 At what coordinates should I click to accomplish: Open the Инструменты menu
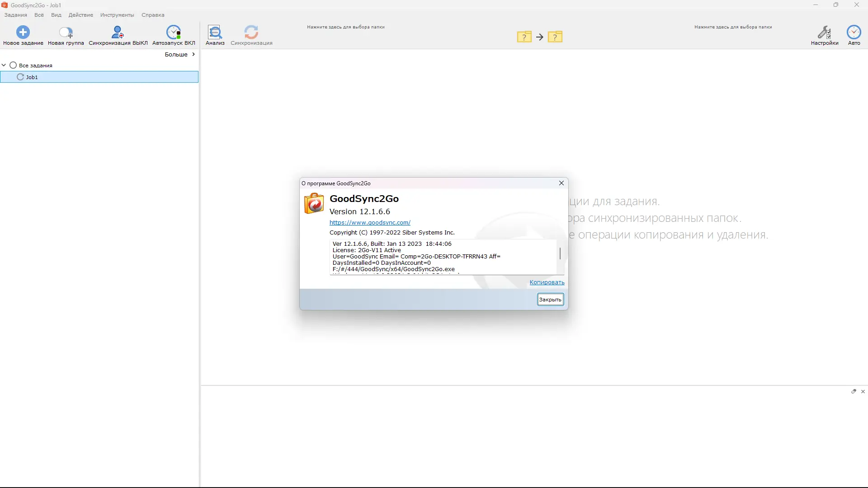tap(117, 15)
